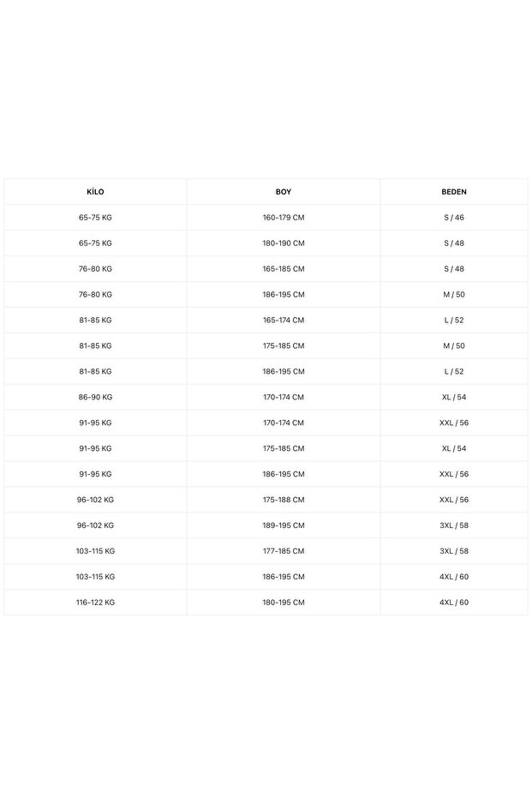
Task: Click the 86-90 KG weight cell
Action: tap(95, 398)
